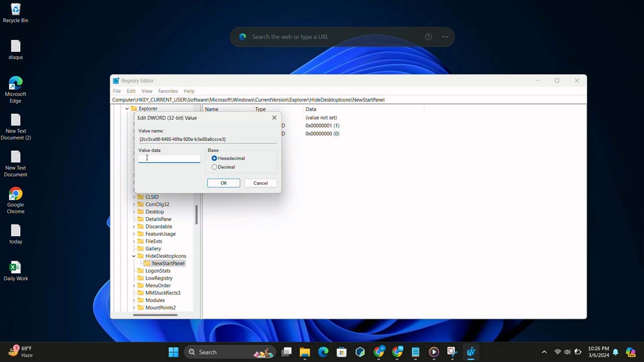
Task: Open the Edit menu
Action: 131,91
